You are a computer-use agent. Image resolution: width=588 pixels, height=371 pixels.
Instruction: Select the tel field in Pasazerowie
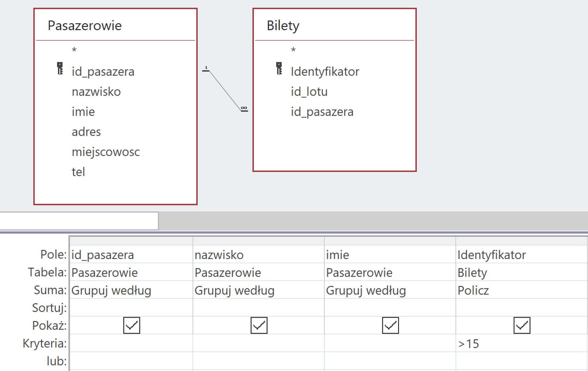tap(78, 172)
